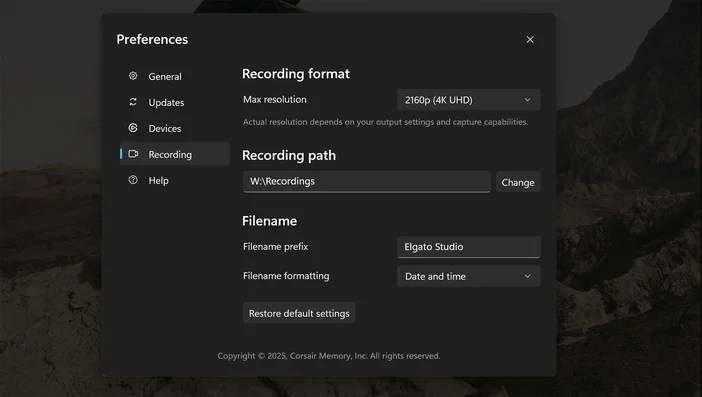
Task: Expand the Filename formatting dropdown
Action: pos(469,276)
